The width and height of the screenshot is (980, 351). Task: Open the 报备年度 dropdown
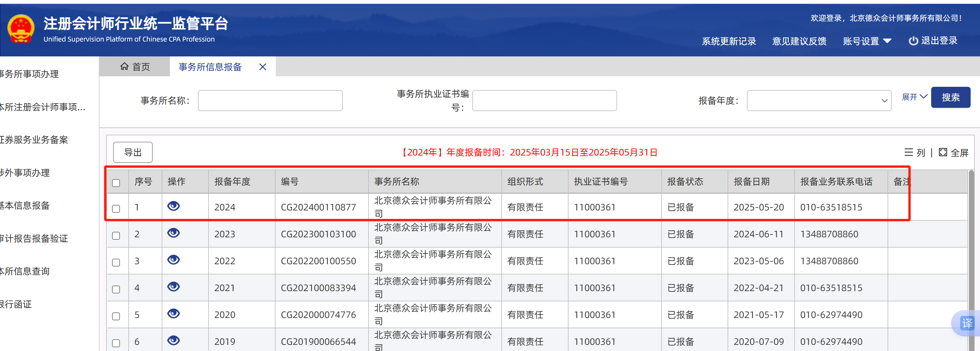[x=819, y=101]
